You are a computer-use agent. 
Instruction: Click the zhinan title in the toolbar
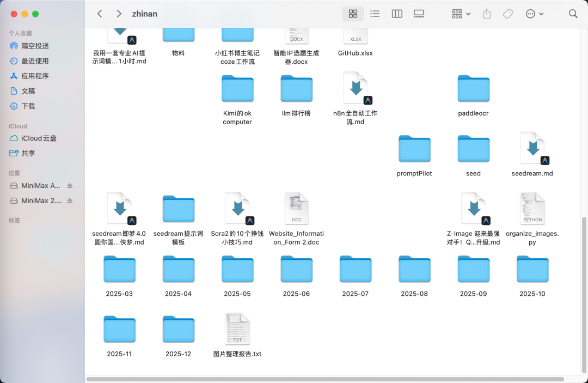coord(144,14)
